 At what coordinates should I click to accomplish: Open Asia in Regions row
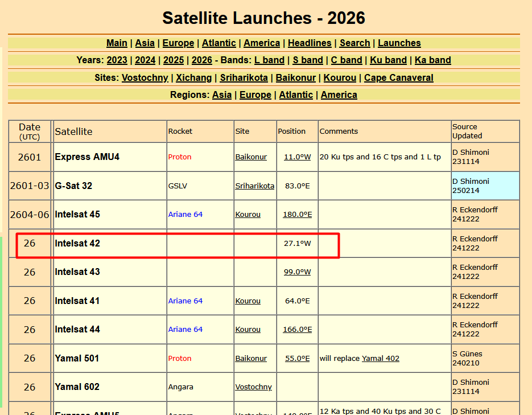(x=222, y=94)
